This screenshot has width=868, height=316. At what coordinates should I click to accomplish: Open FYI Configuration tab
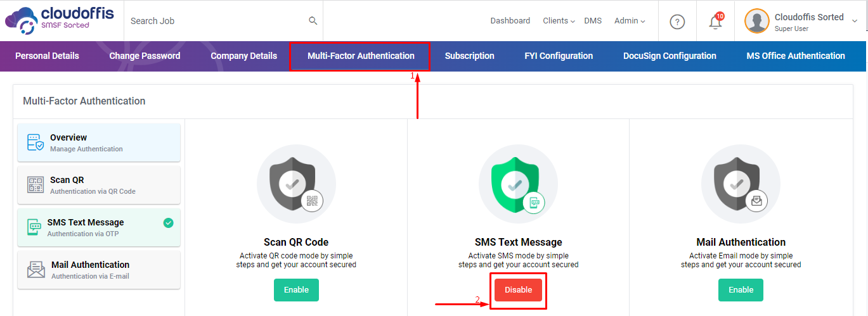pyautogui.click(x=559, y=56)
